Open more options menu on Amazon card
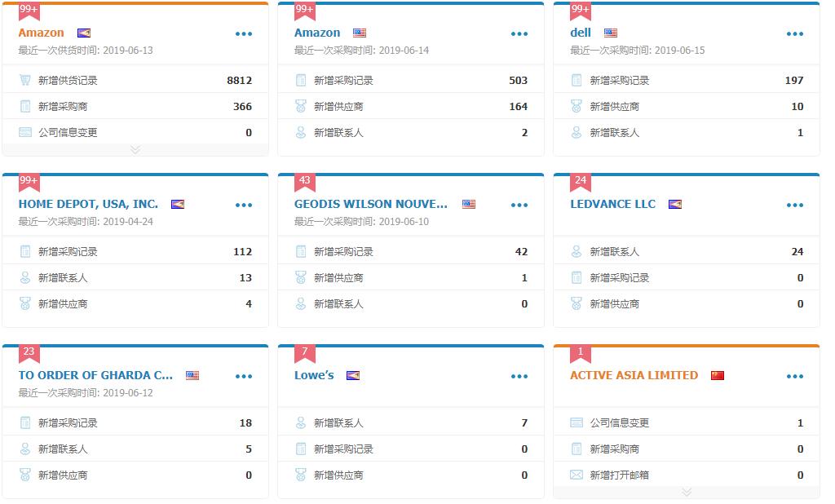 243,33
